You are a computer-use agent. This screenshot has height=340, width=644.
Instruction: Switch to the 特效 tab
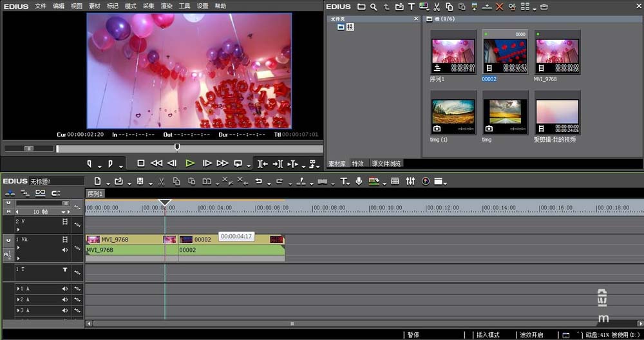click(358, 164)
